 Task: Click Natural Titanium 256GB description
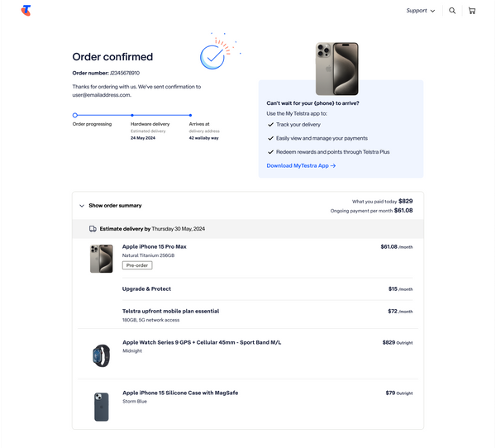148,255
